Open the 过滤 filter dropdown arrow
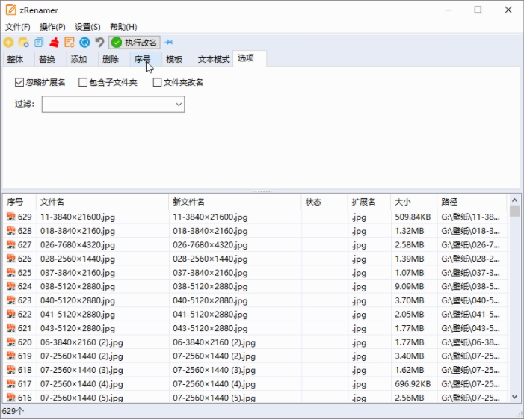Screen dimensions: 524x420 pos(179,104)
